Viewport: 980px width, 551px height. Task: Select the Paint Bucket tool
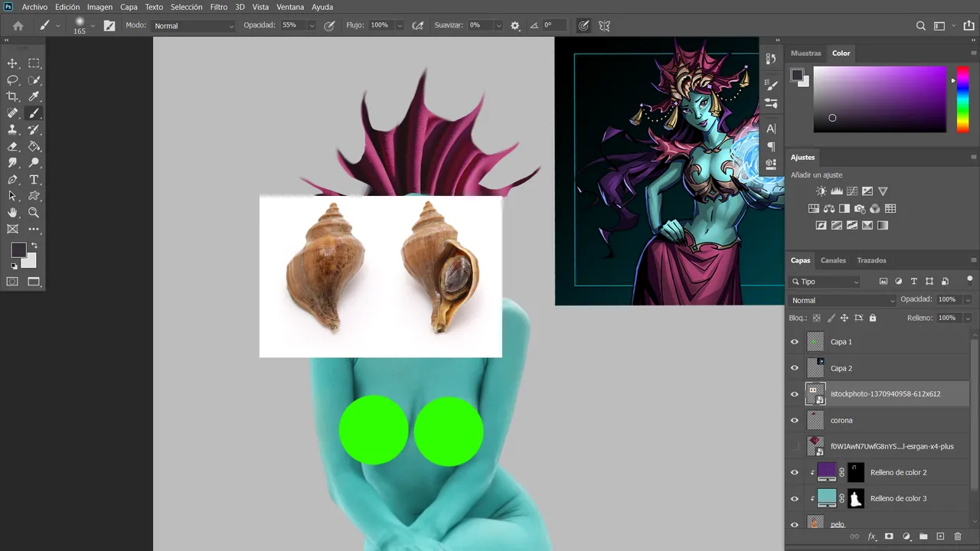click(x=34, y=146)
